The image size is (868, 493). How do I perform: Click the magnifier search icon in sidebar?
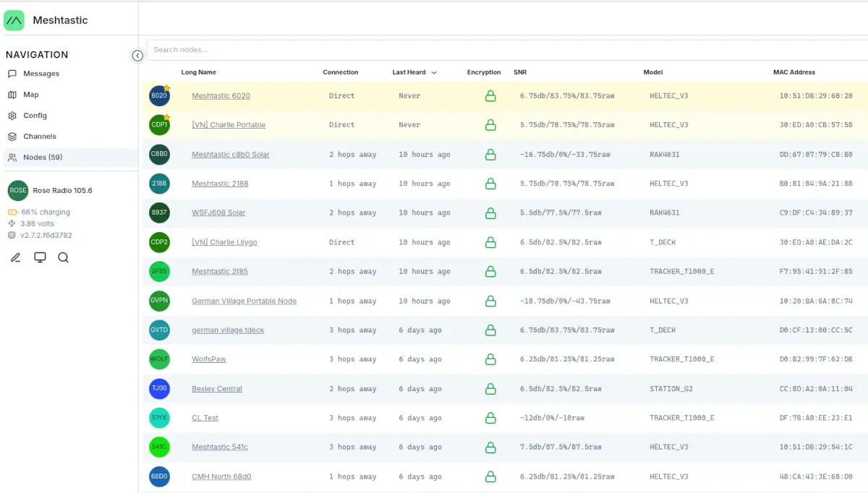(63, 257)
